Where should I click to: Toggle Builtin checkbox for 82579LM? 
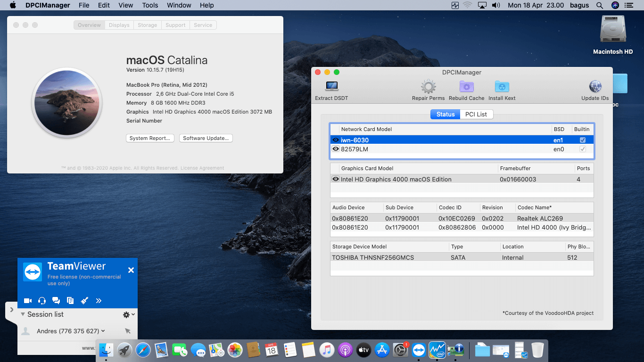pyautogui.click(x=583, y=149)
